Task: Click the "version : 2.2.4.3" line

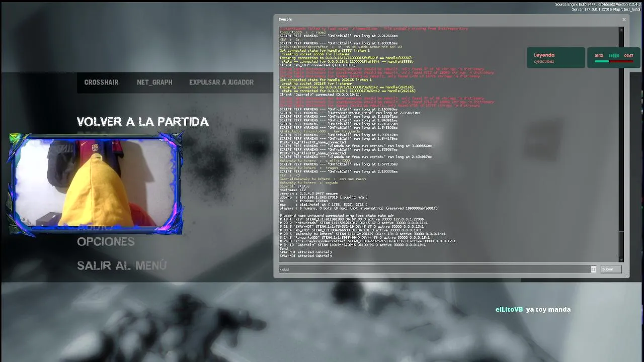Action: (x=309, y=194)
